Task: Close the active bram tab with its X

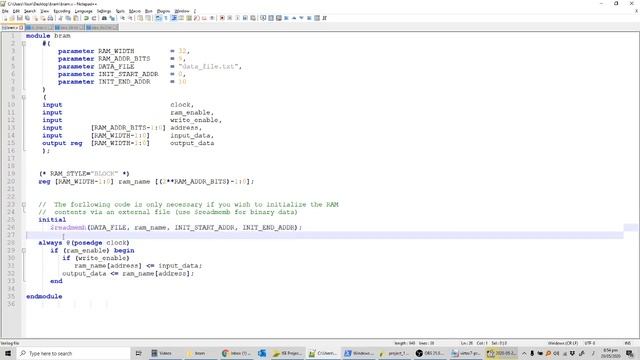Action: [x=21, y=27]
